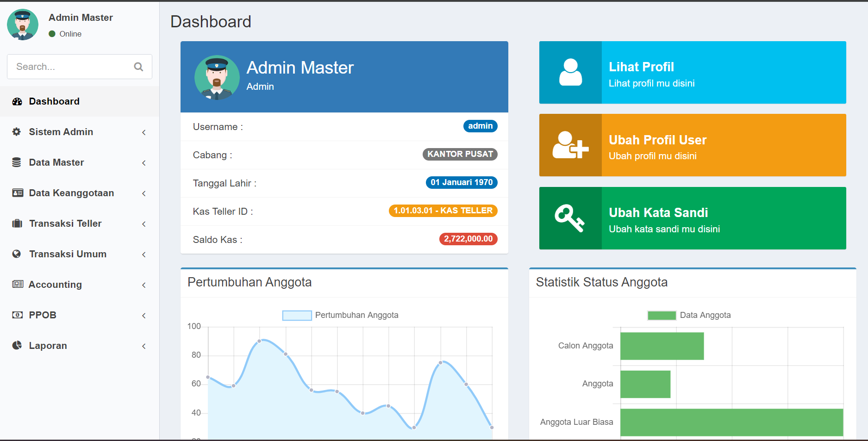Click the 'Ubah profil mu disini' subtitle
Viewport: 868px width, 441px height.
point(652,156)
